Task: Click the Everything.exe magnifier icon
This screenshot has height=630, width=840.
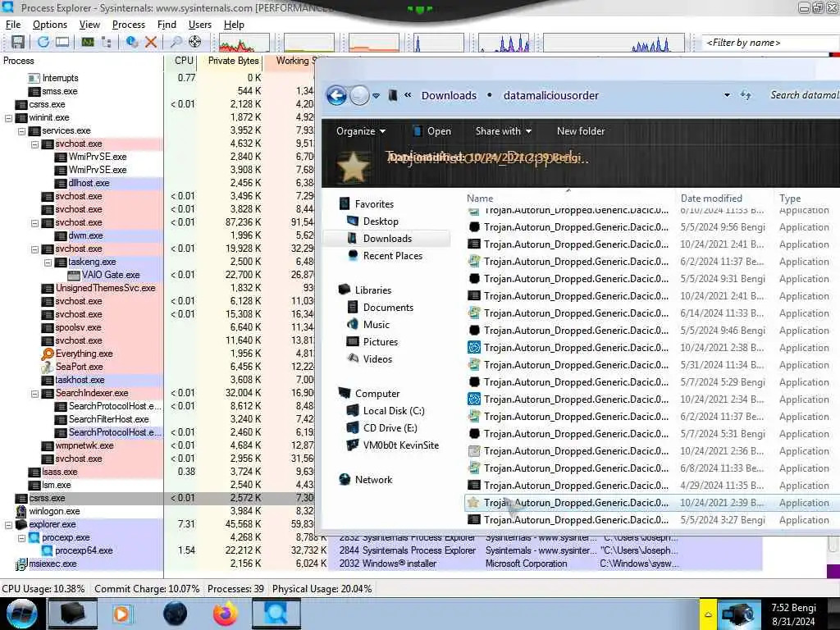Action: tap(48, 354)
